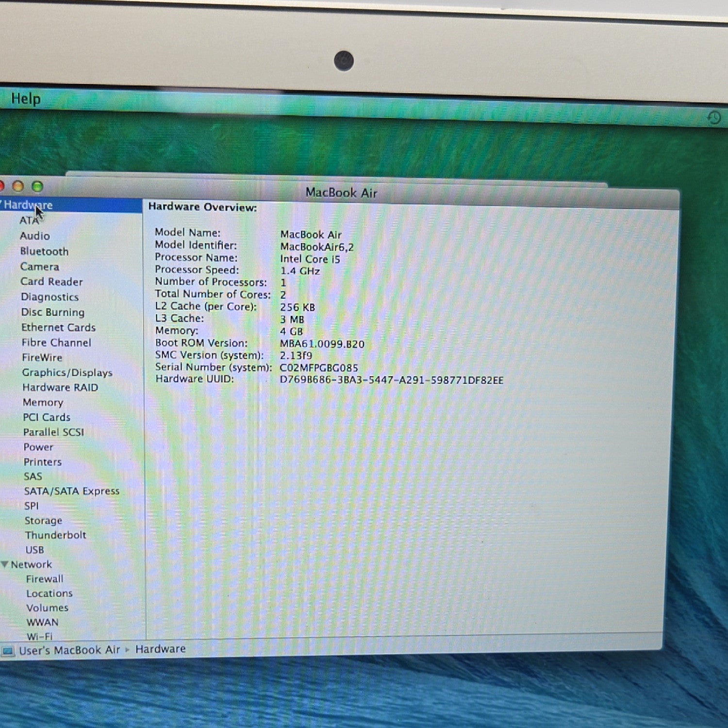The image size is (728, 728).
Task: Select SAS in the sidebar
Action: [33, 477]
